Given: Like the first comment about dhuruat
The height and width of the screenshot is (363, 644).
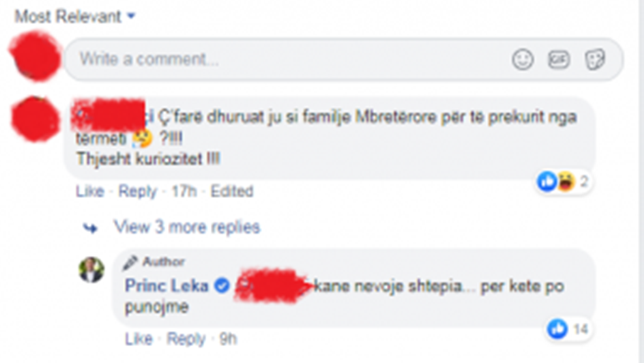Looking at the screenshot, I should tap(89, 191).
